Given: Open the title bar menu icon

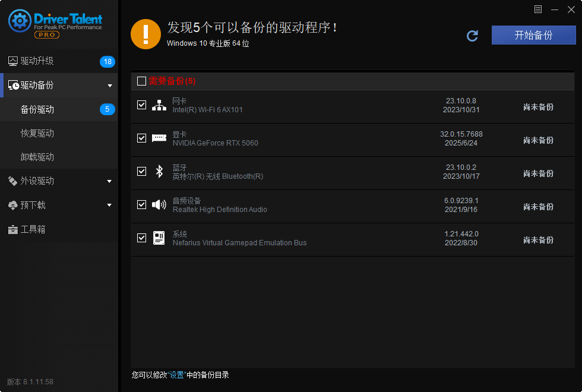Looking at the screenshot, I should click(x=538, y=10).
